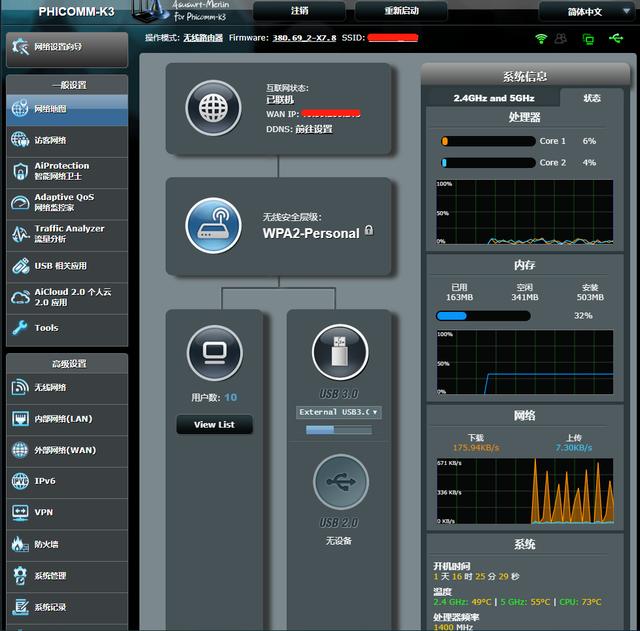This screenshot has height=631, width=640.
Task: Click the View List button
Action: click(214, 424)
